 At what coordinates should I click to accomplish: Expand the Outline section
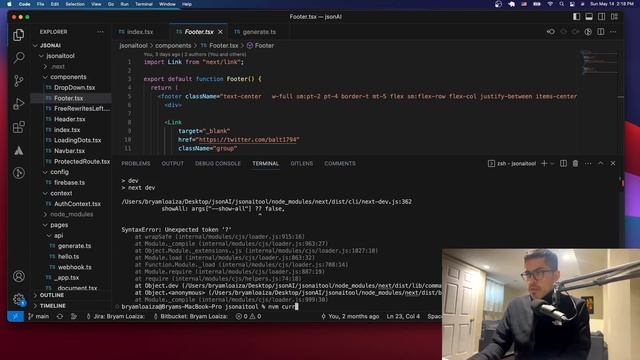(x=51, y=295)
